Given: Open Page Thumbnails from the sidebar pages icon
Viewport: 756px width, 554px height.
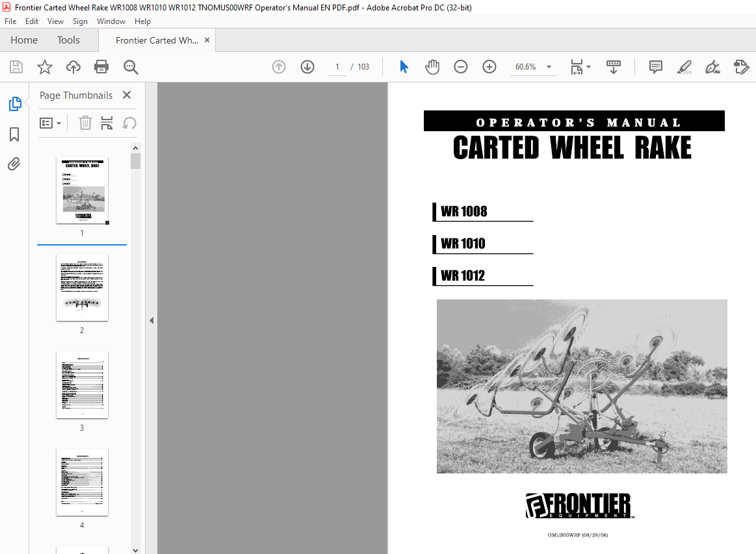Looking at the screenshot, I should 15,103.
